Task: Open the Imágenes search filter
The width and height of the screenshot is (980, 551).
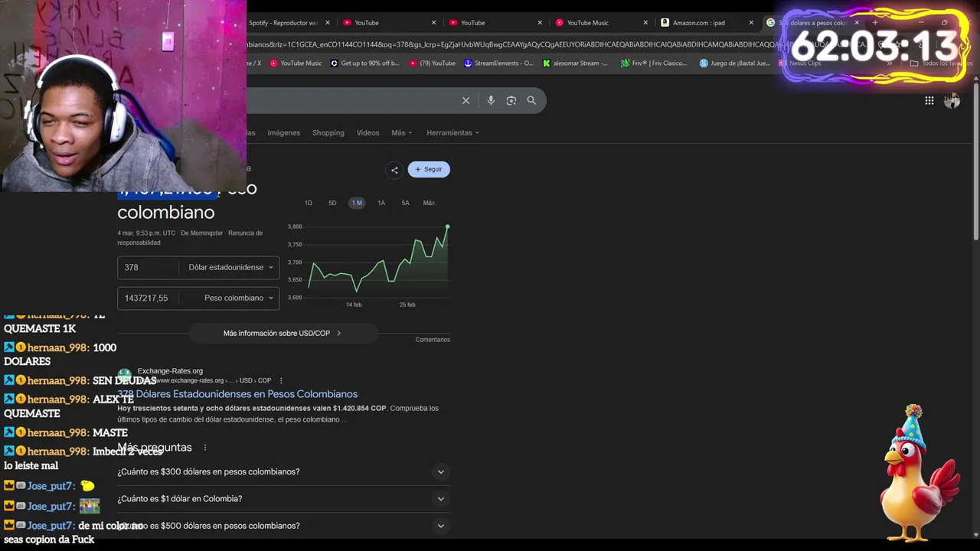Action: (x=283, y=132)
